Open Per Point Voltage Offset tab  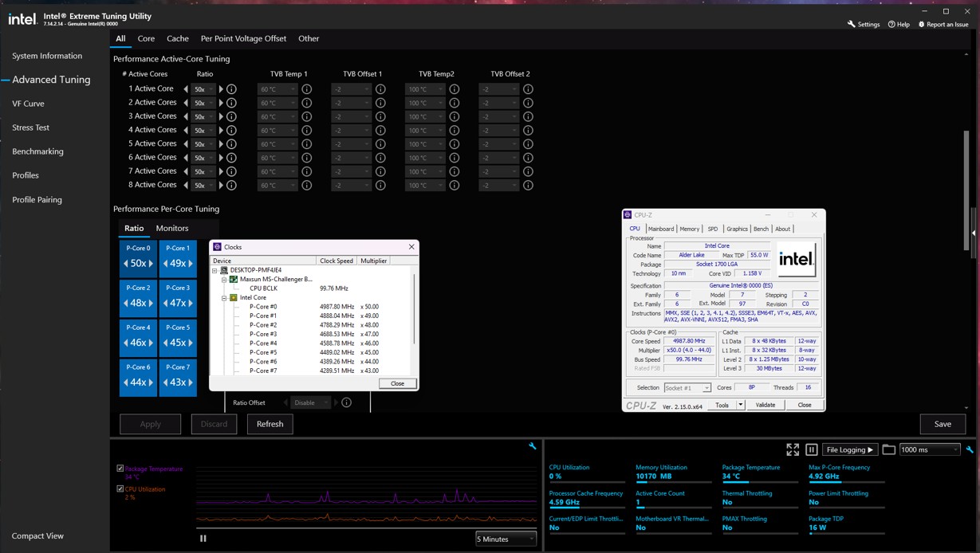243,38
